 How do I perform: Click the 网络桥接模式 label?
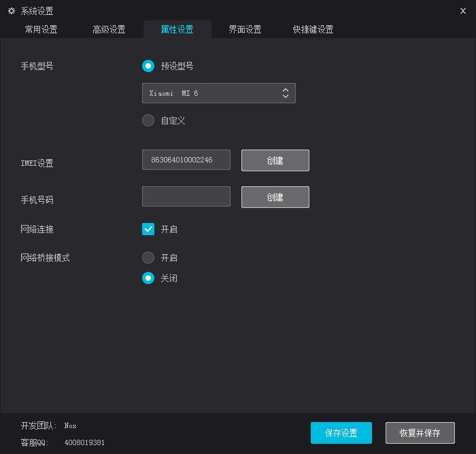pyautogui.click(x=46, y=258)
